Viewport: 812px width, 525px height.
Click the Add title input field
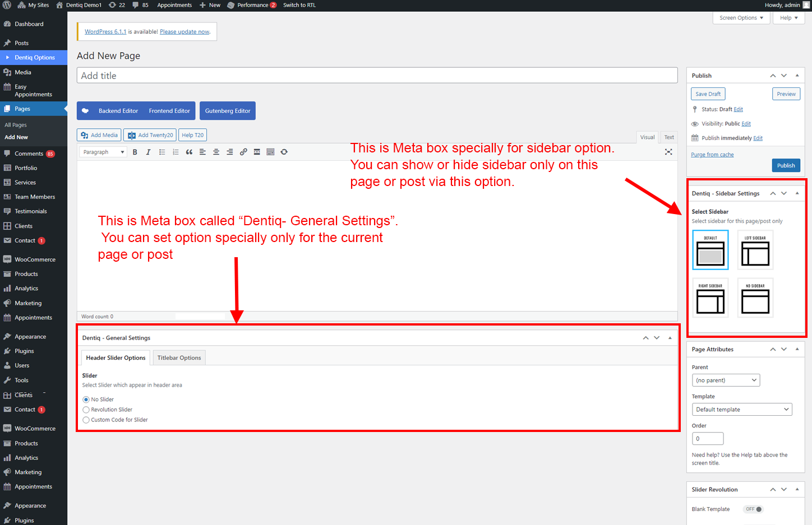coord(377,76)
